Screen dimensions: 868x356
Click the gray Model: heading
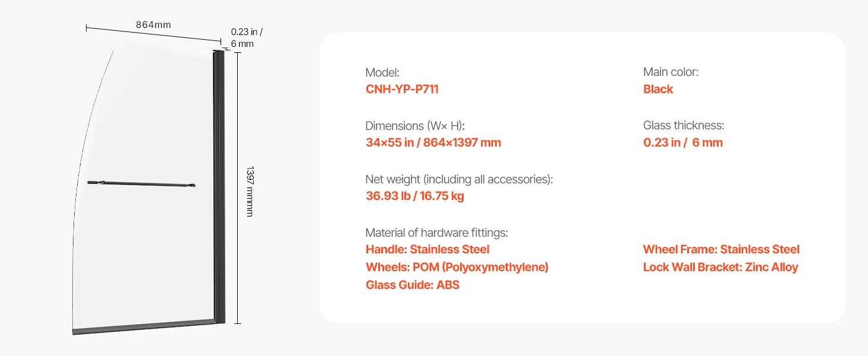[x=382, y=72]
